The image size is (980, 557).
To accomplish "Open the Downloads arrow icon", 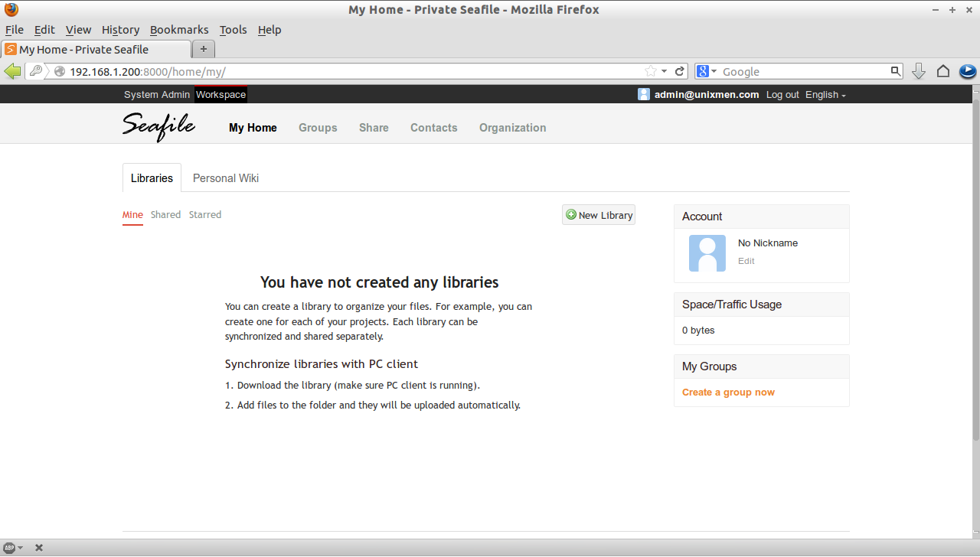I will [x=919, y=71].
